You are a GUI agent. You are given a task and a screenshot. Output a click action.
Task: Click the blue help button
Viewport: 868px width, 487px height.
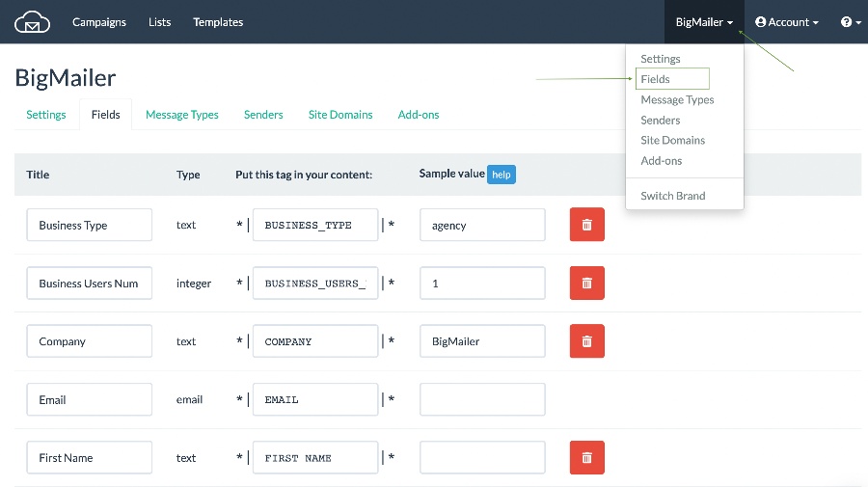[501, 175]
